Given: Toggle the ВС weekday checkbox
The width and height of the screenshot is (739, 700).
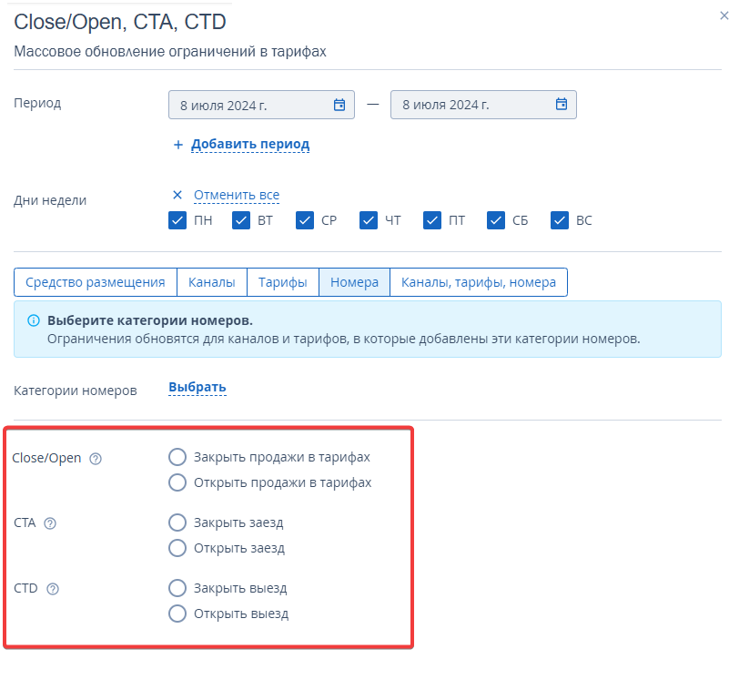Looking at the screenshot, I should 560,220.
